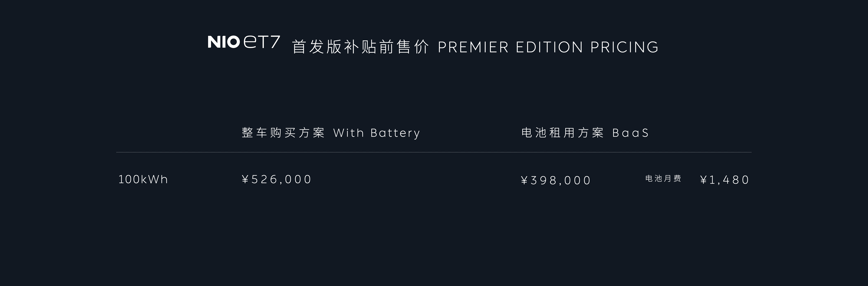Click the yen symbol before 526,000
This screenshot has height=286, width=868.
(245, 179)
